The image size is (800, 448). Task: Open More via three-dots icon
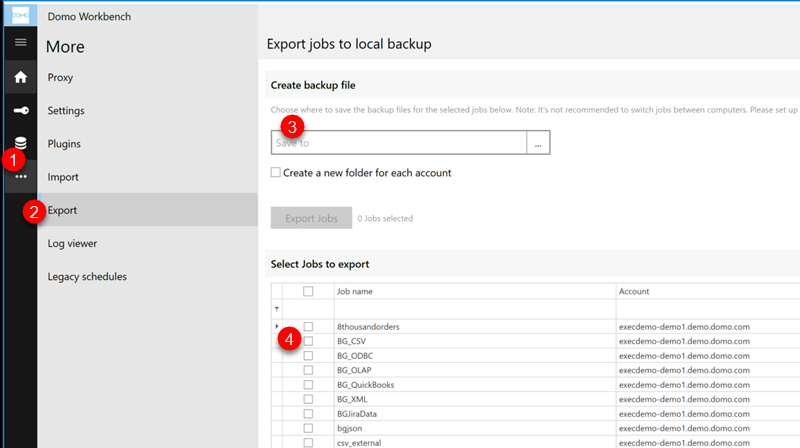pyautogui.click(x=21, y=177)
